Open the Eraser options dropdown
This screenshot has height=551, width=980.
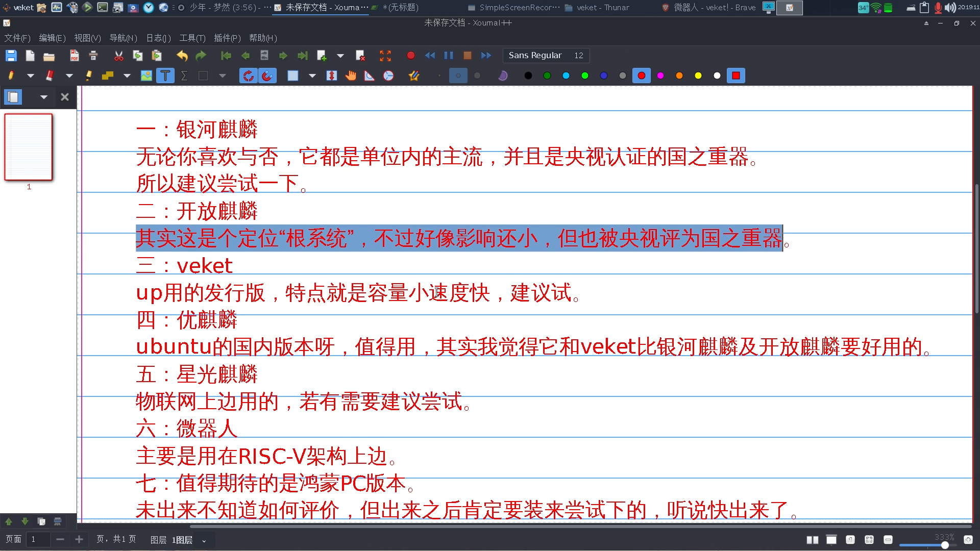pyautogui.click(x=69, y=76)
